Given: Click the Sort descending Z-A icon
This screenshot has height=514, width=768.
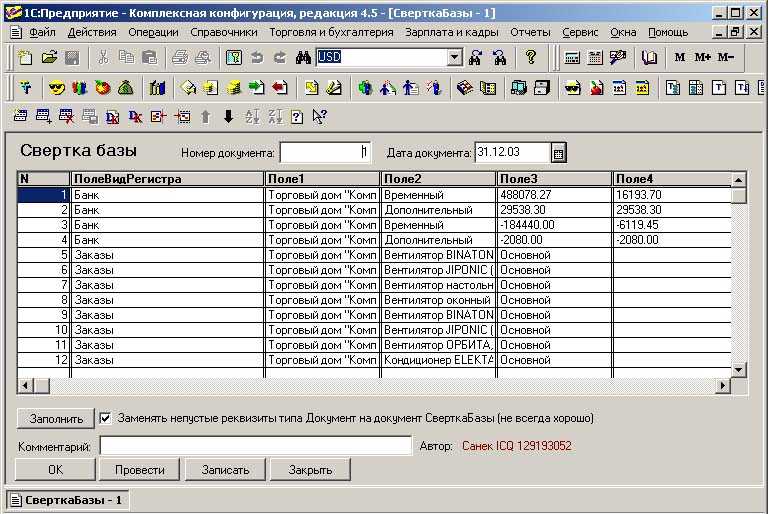Looking at the screenshot, I should point(275,117).
